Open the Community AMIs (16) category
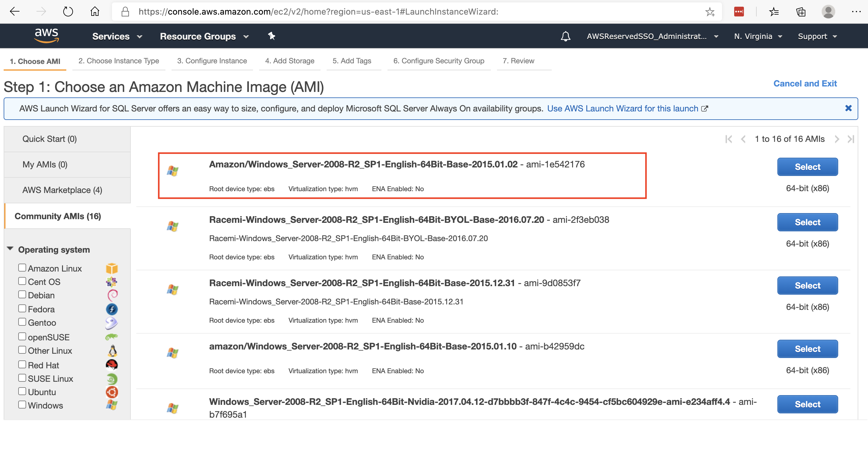This screenshot has width=868, height=456. 68,216
